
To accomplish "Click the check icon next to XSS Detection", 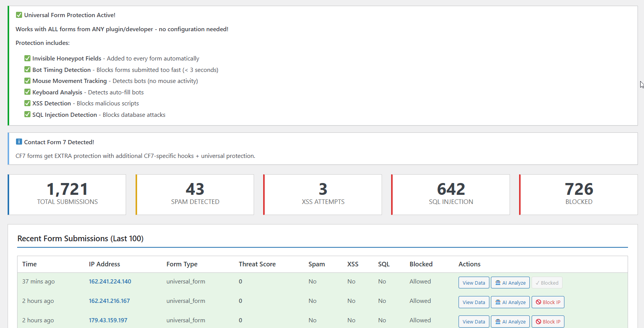I will tap(27, 103).
